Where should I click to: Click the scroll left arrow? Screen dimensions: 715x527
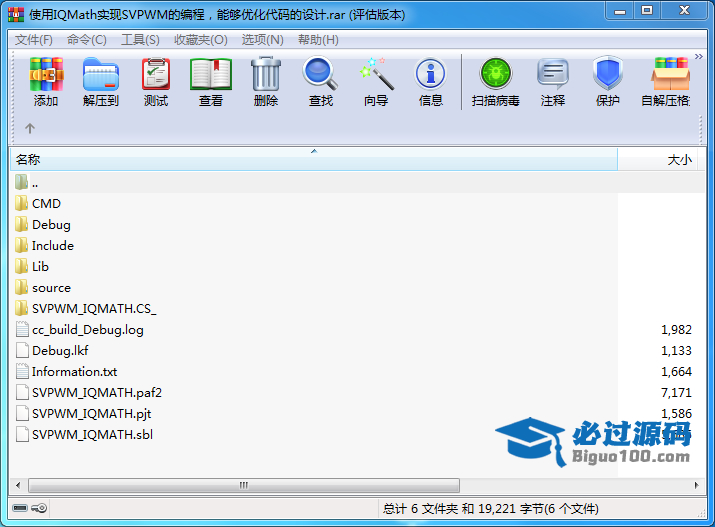(x=18, y=485)
